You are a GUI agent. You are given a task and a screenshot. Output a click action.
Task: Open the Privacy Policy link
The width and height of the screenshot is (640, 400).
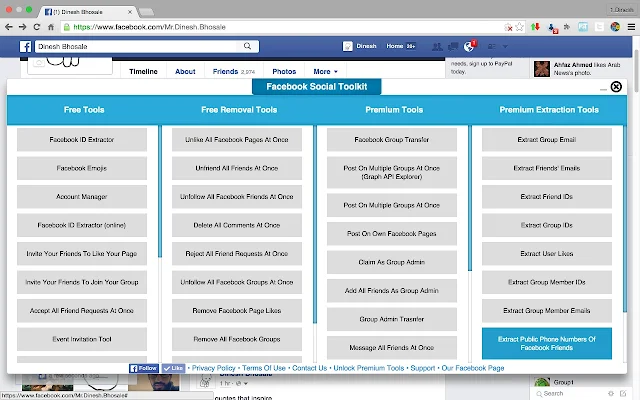point(213,368)
